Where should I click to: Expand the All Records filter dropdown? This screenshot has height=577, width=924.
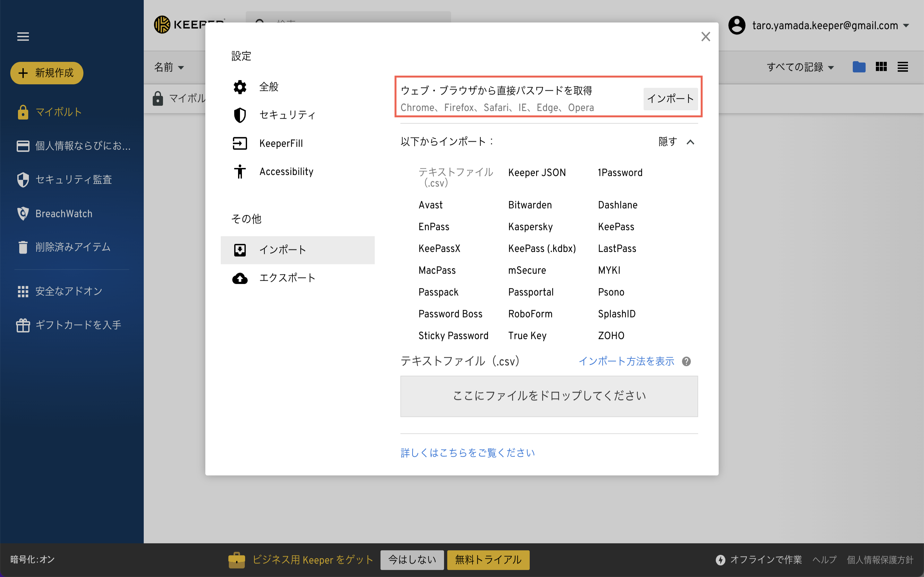(x=800, y=67)
